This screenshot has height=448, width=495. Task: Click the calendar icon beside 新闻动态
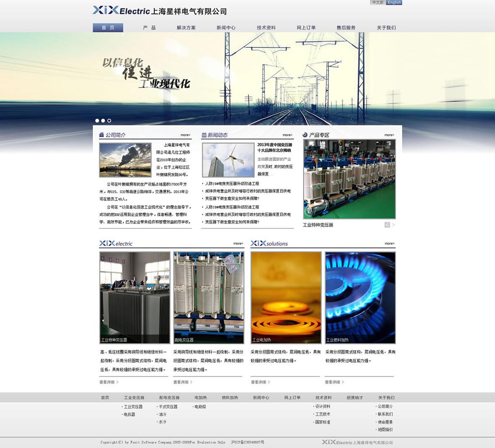[x=204, y=135]
